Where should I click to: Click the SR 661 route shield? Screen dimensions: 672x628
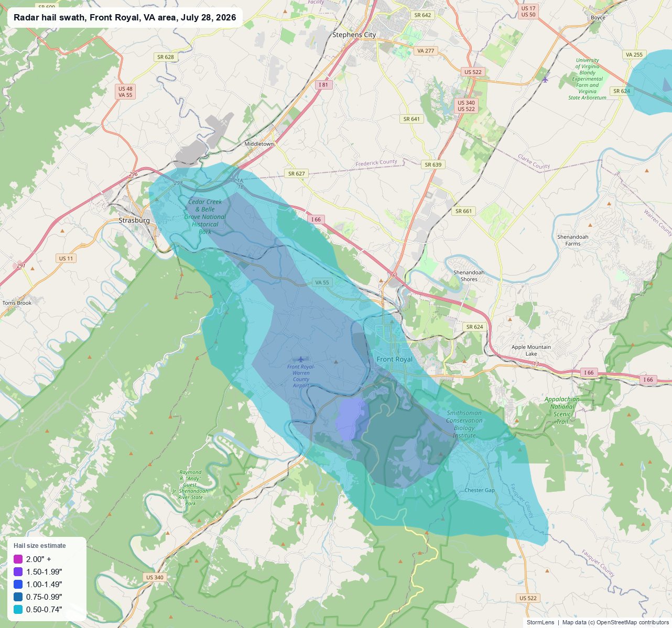(463, 211)
